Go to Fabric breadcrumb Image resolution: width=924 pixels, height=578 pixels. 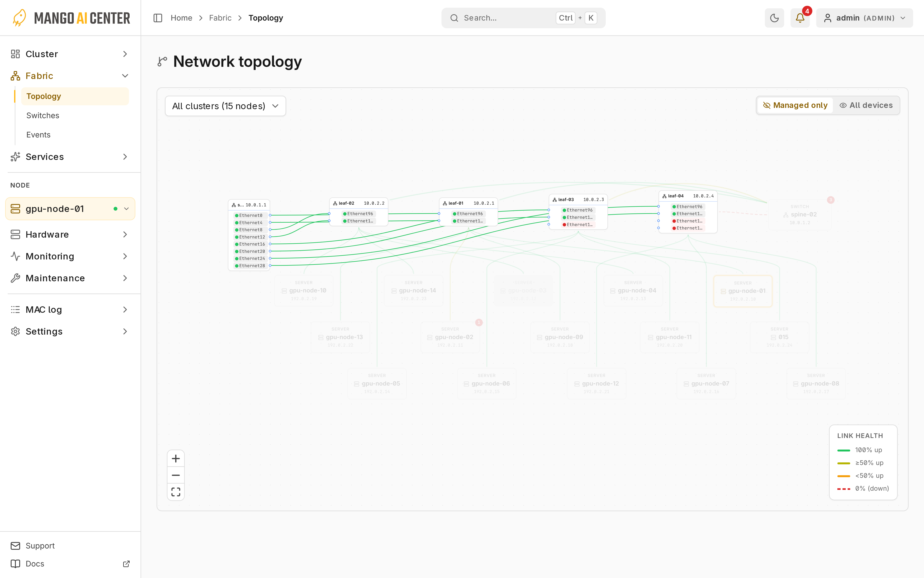point(220,18)
